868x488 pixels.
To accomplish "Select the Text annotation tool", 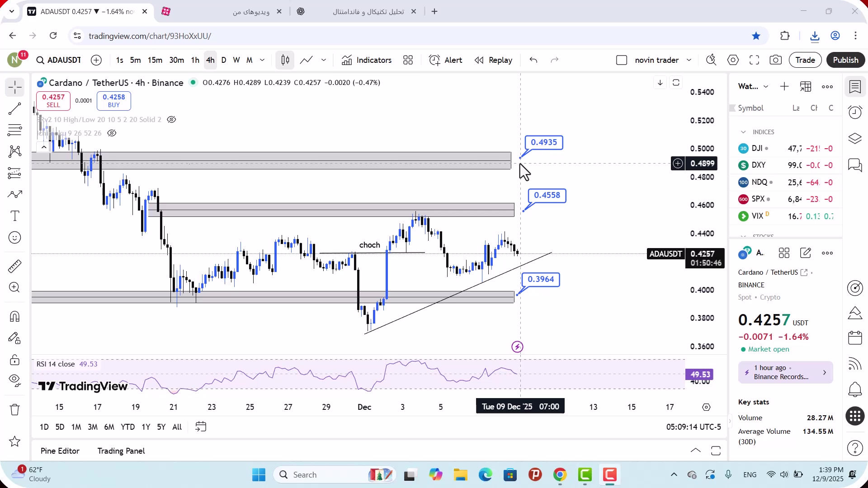I will tap(15, 216).
